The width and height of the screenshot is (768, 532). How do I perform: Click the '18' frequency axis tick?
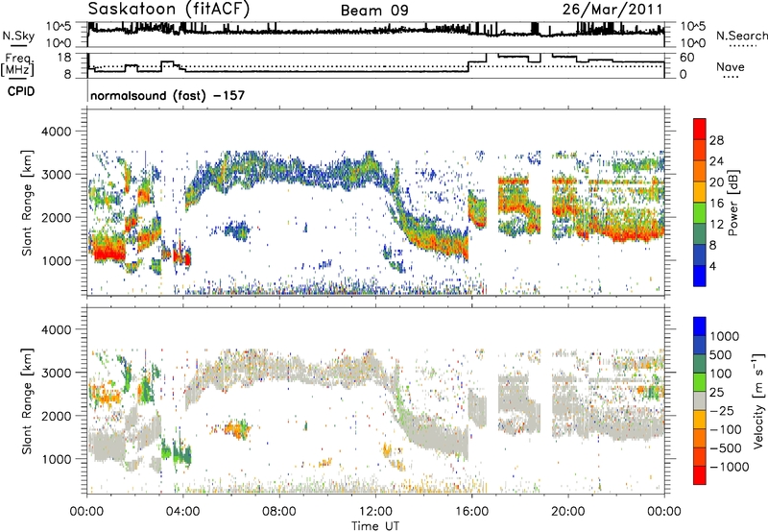pyautogui.click(x=64, y=58)
